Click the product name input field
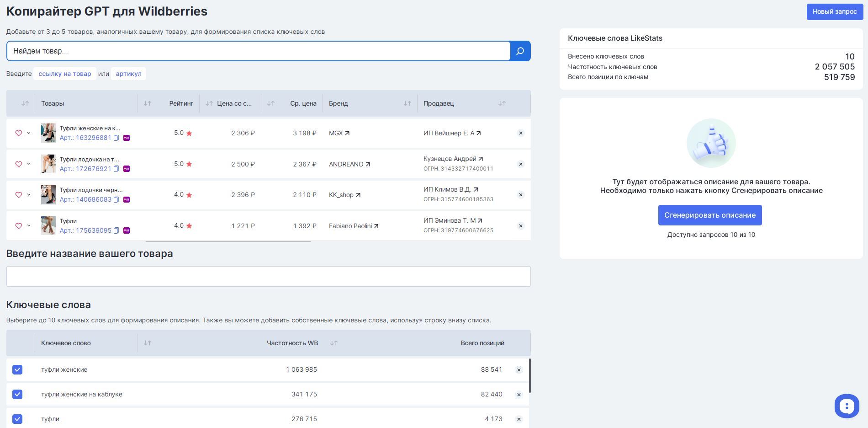 tap(269, 276)
